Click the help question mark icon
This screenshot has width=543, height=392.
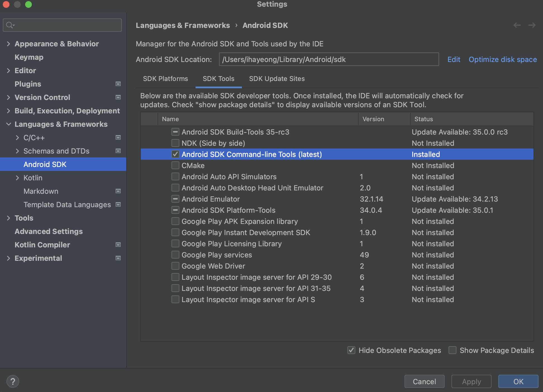(x=13, y=381)
